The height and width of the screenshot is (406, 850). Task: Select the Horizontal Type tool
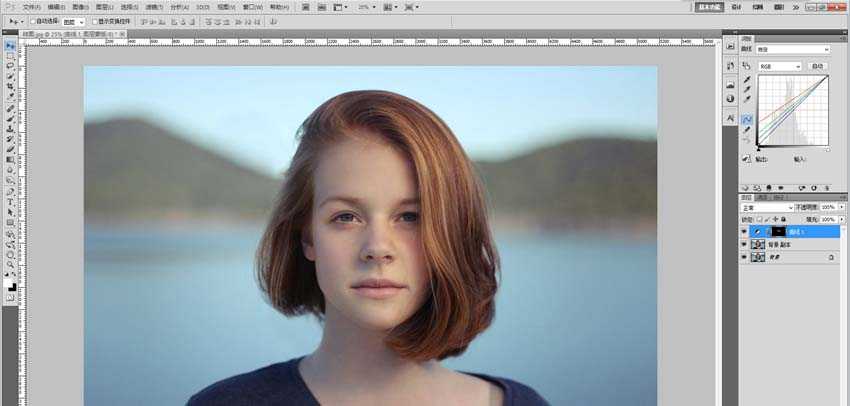10,201
